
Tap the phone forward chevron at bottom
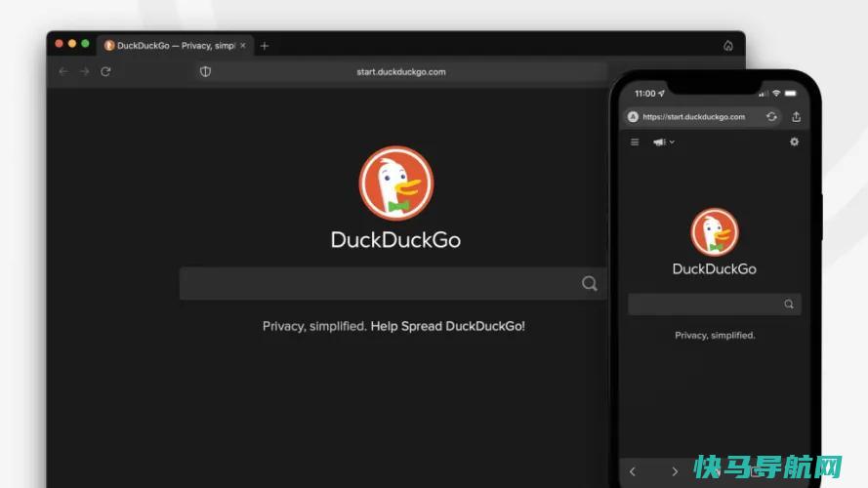675,471
